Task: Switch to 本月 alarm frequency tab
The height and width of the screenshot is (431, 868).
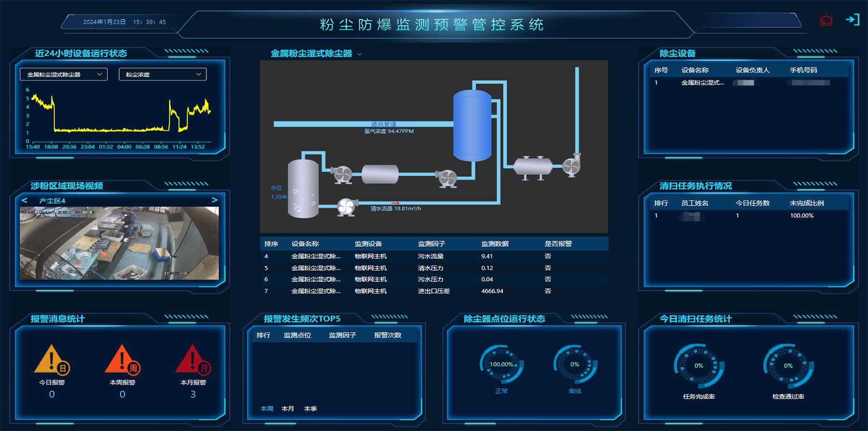Action: pos(288,409)
